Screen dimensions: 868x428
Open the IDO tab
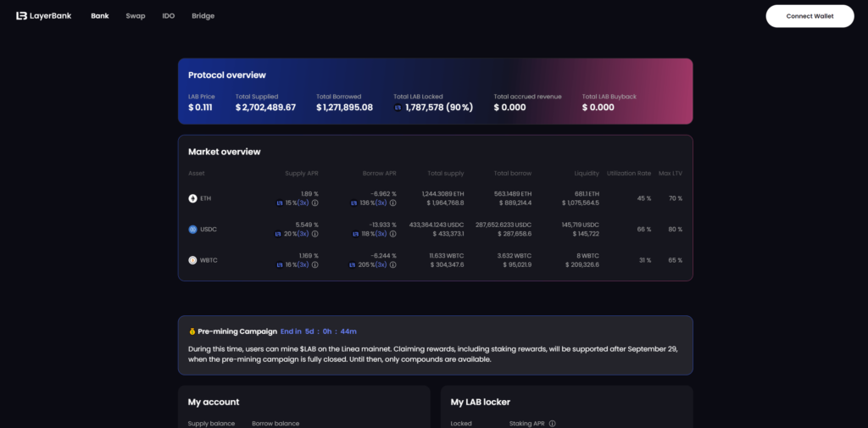point(169,16)
